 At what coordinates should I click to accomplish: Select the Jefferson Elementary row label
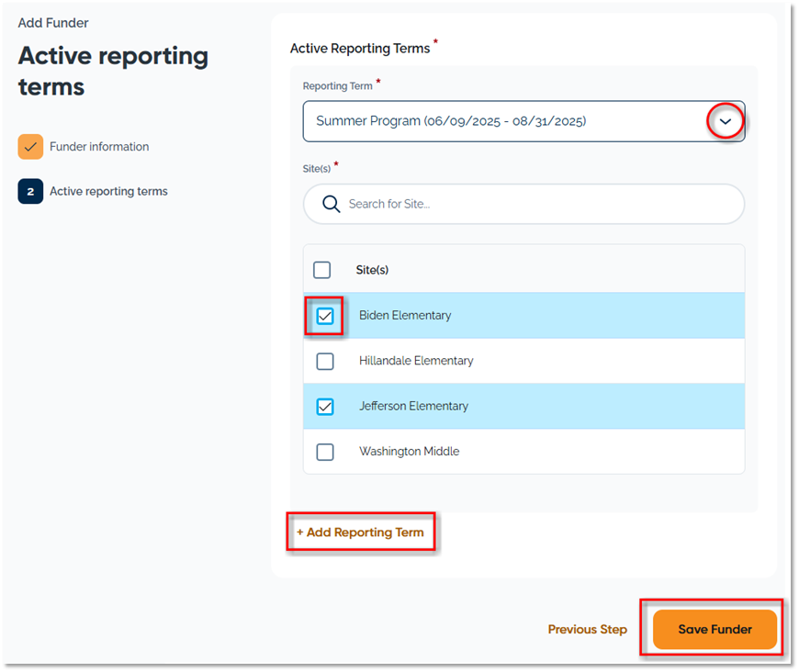tap(413, 407)
